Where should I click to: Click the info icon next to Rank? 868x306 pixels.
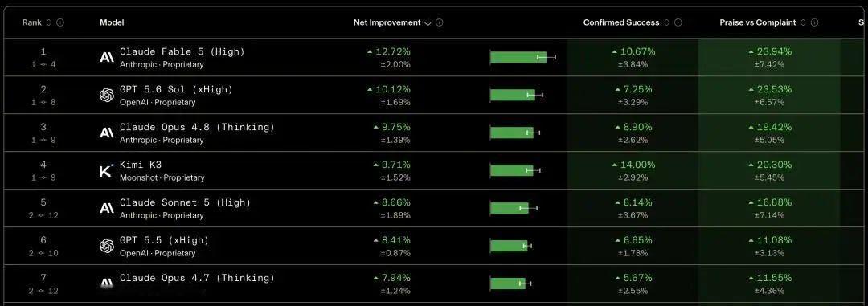tap(60, 22)
